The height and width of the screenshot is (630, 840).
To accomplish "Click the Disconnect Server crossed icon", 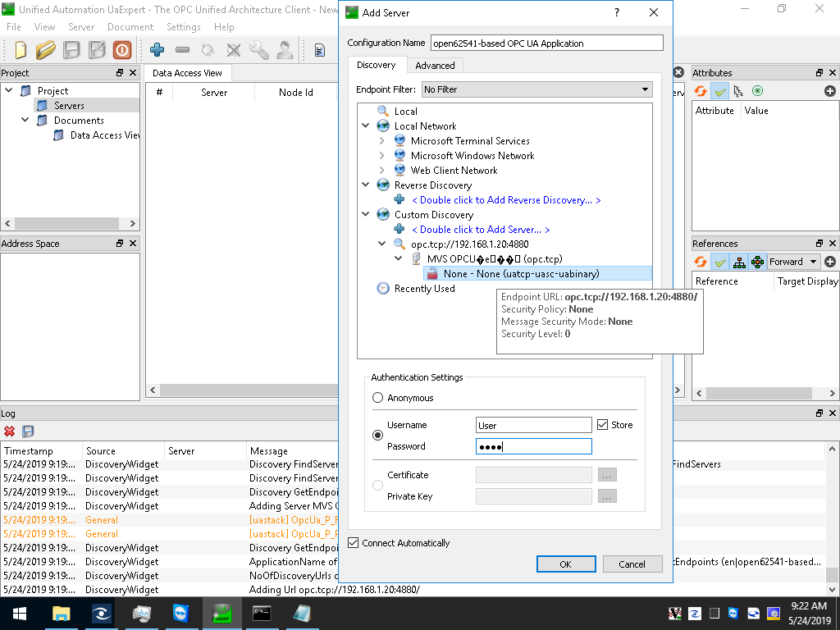I will [x=234, y=50].
